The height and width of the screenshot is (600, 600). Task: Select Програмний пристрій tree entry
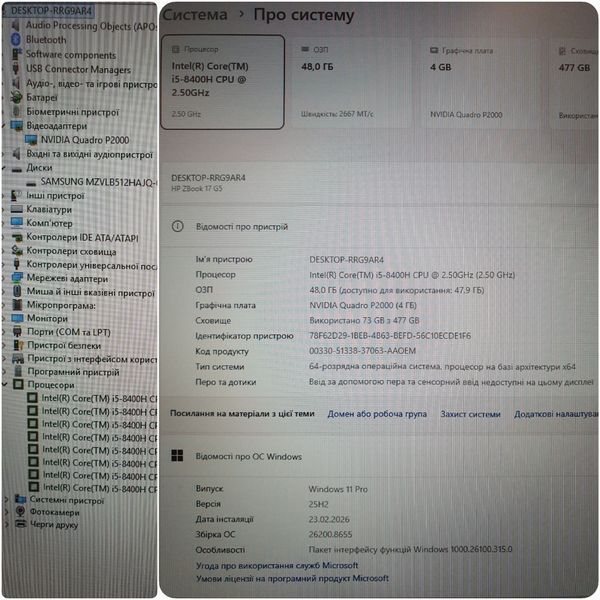pos(73,372)
